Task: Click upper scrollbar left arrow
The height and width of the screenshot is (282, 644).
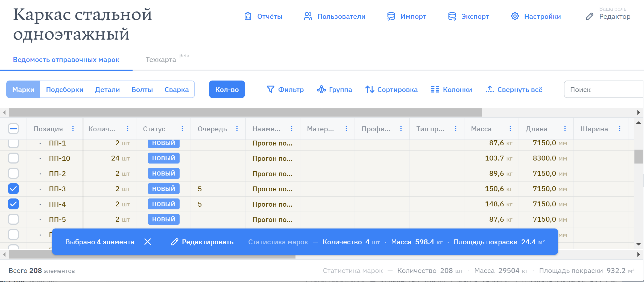Action: pyautogui.click(x=4, y=112)
